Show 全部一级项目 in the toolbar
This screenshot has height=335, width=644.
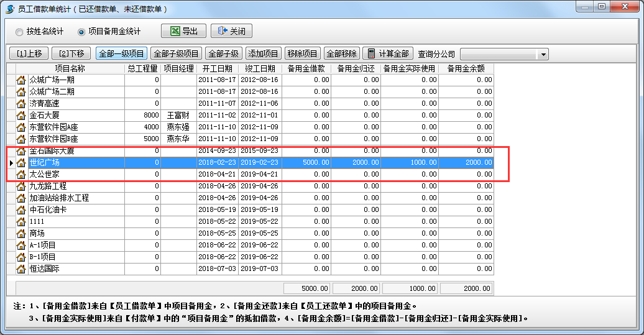(x=122, y=54)
